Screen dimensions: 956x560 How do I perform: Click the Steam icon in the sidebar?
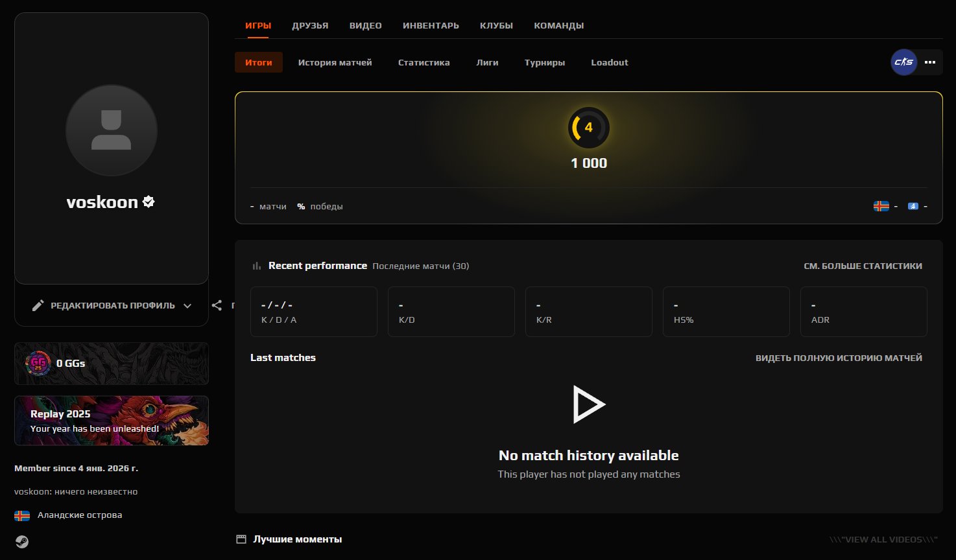(22, 542)
